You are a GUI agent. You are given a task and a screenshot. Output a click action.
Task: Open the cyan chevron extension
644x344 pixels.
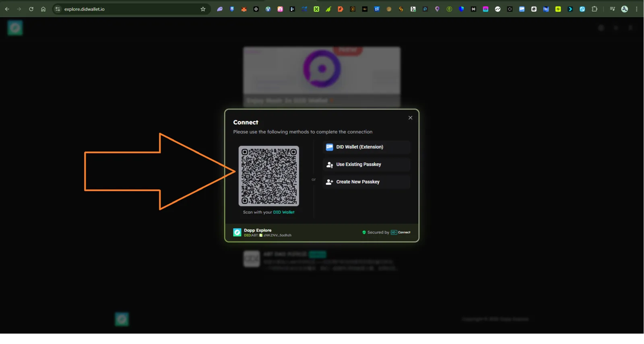pyautogui.click(x=570, y=9)
